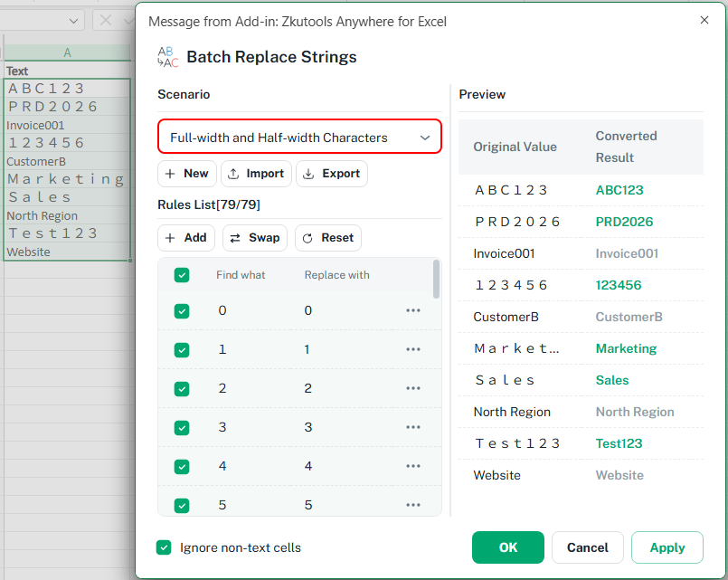Click converted result PRD2026 in preview
Screen dimensions: 728x580
(x=625, y=222)
